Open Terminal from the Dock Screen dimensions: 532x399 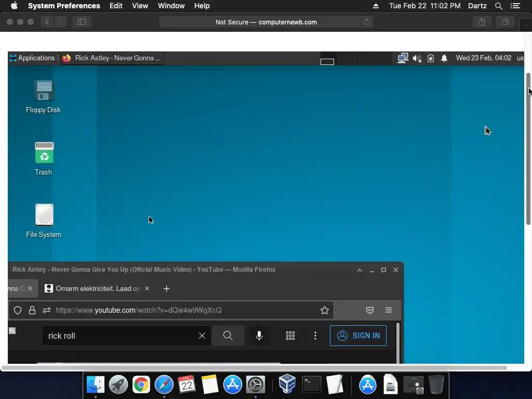click(x=312, y=384)
